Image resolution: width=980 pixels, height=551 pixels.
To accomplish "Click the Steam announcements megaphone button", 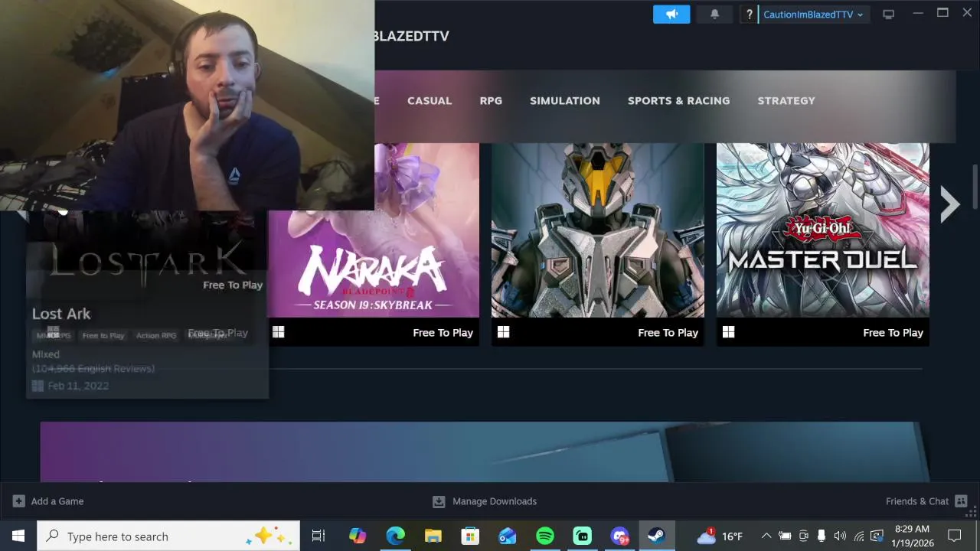I will (671, 14).
